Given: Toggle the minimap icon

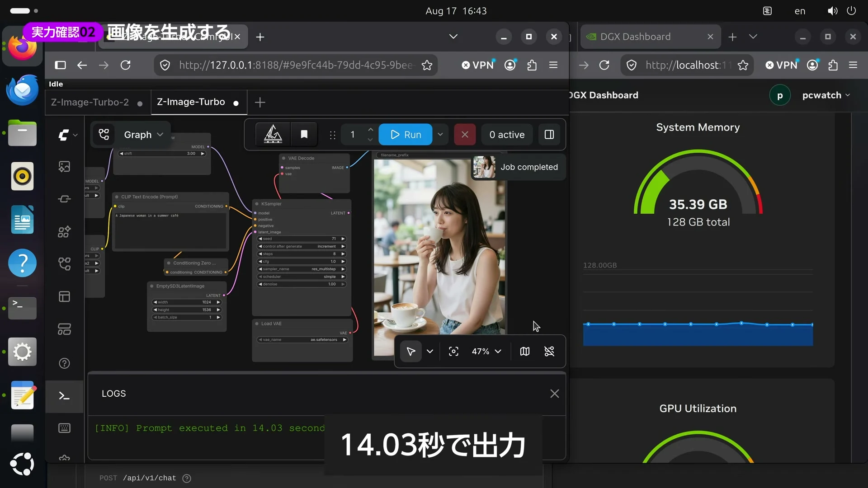Looking at the screenshot, I should pos(524,352).
